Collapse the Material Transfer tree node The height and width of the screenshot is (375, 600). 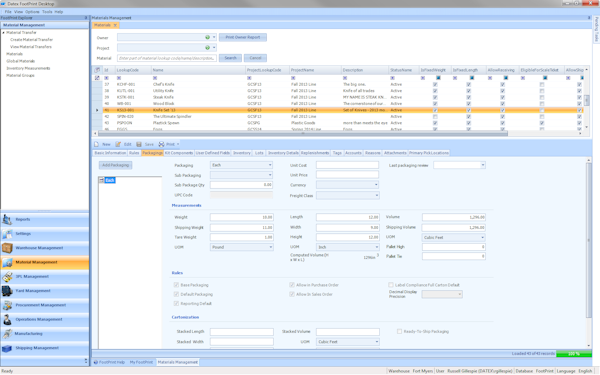coord(4,33)
